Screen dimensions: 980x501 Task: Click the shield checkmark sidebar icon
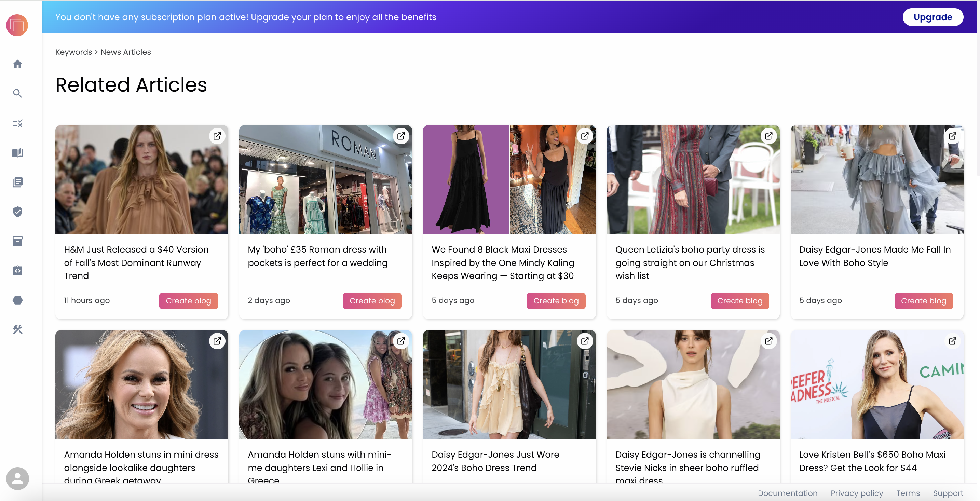click(17, 212)
